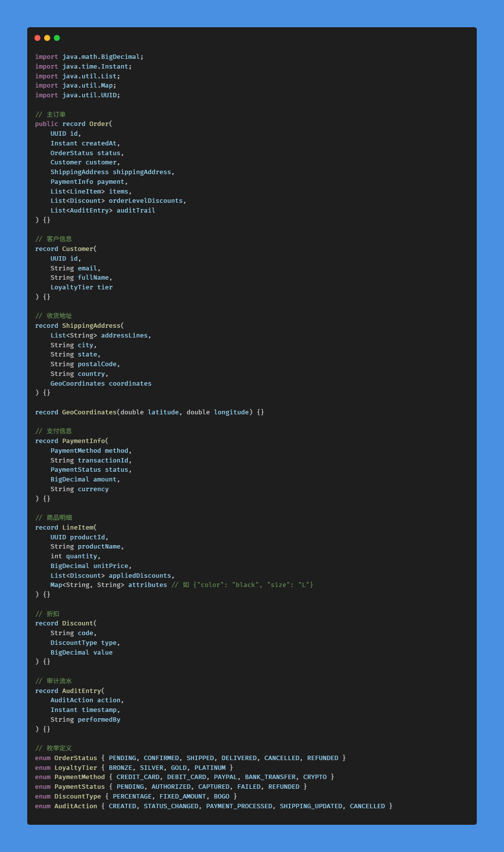Image resolution: width=504 pixels, height=852 pixels.
Task: Click the enum OrderStatus line
Action: coord(191,758)
